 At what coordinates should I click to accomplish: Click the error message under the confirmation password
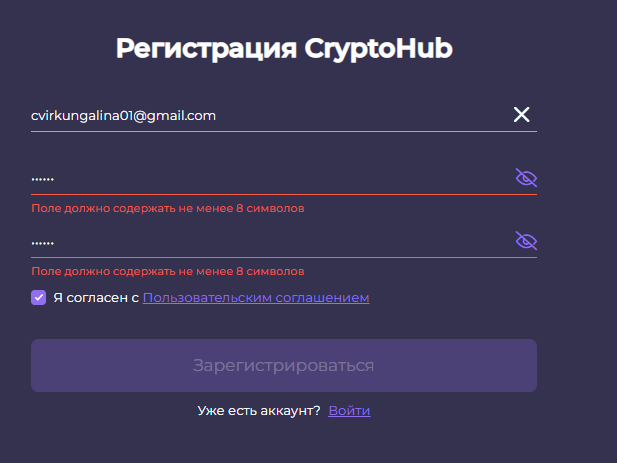[168, 271]
